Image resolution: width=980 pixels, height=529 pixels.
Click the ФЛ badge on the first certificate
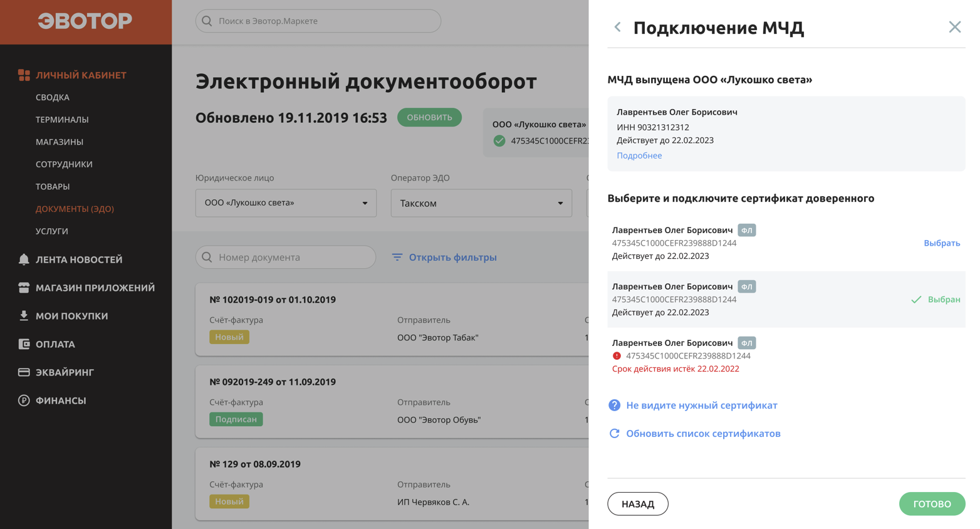747,230
